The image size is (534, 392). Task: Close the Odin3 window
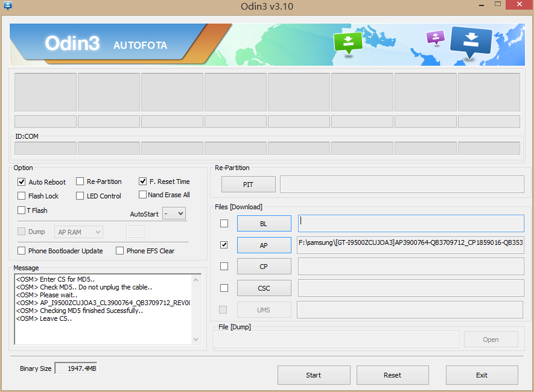[x=520, y=4]
